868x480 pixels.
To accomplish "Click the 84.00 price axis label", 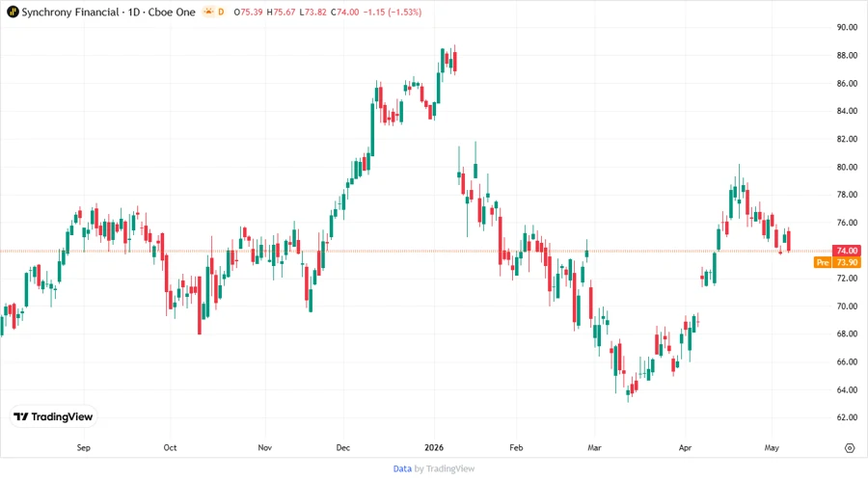I will pyautogui.click(x=847, y=111).
